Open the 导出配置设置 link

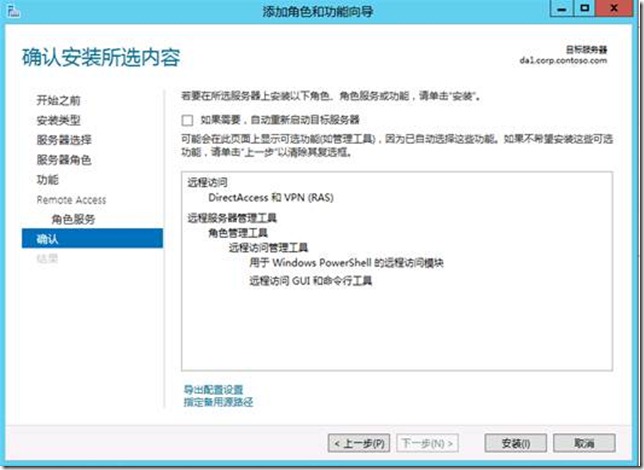pos(213,389)
